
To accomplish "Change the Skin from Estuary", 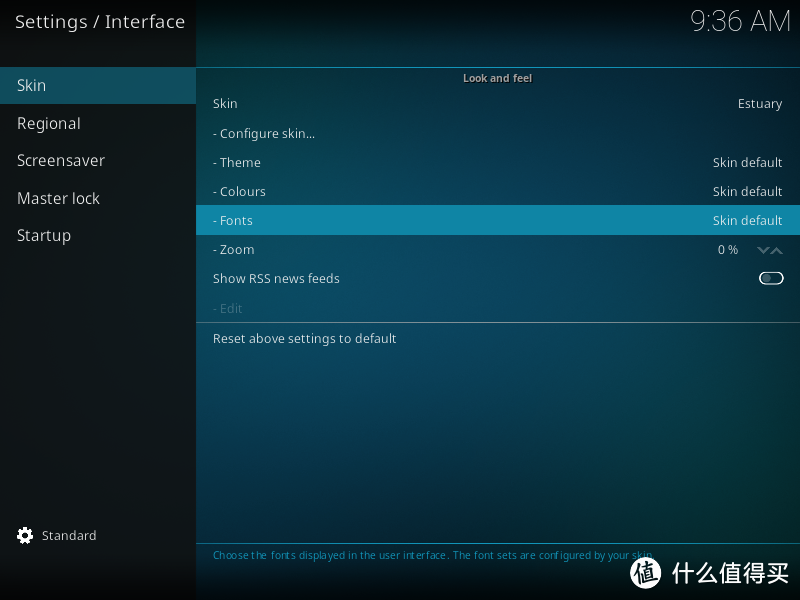I will pos(497,104).
